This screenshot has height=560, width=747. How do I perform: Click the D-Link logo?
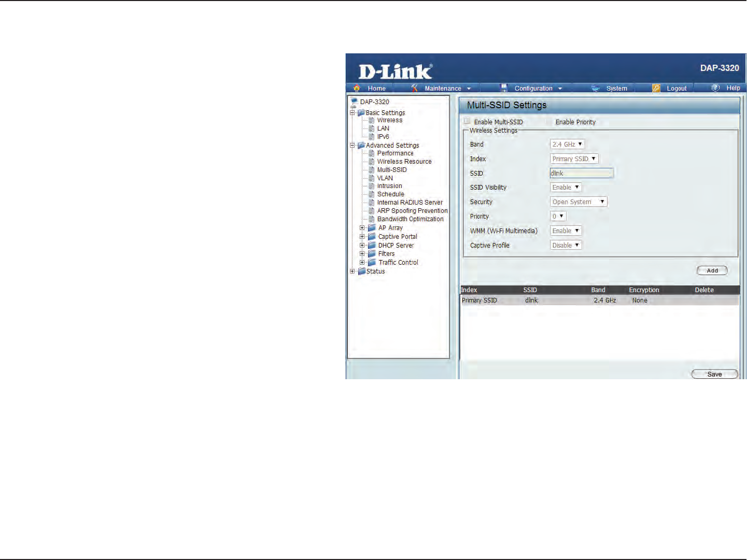point(396,71)
